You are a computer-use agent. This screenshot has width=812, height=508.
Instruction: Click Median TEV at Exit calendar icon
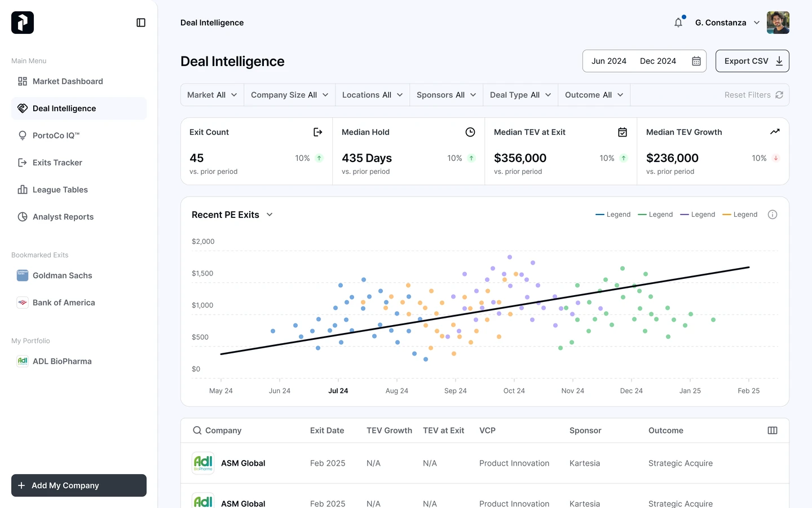pos(623,132)
